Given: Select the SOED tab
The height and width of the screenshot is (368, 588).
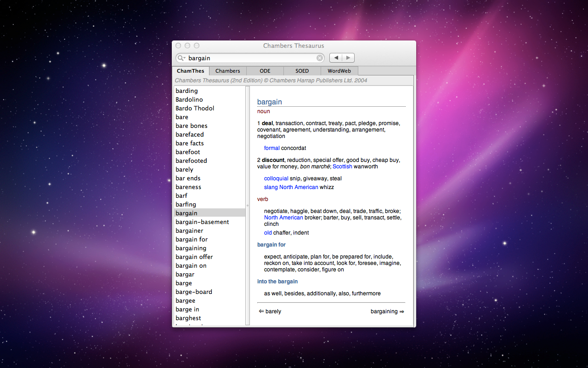Looking at the screenshot, I should pos(302,71).
